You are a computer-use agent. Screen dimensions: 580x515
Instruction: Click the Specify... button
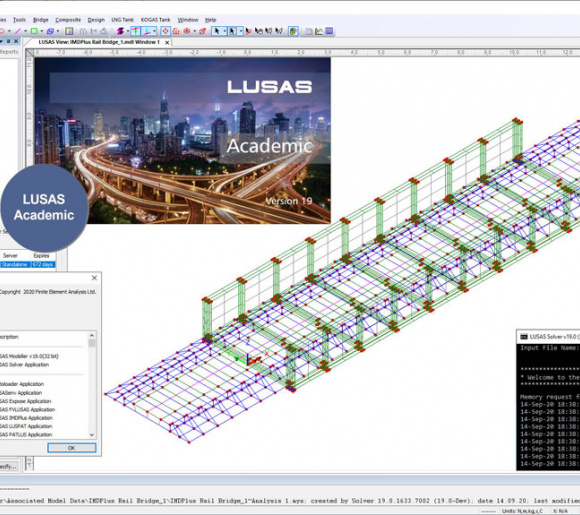click(x=9, y=467)
